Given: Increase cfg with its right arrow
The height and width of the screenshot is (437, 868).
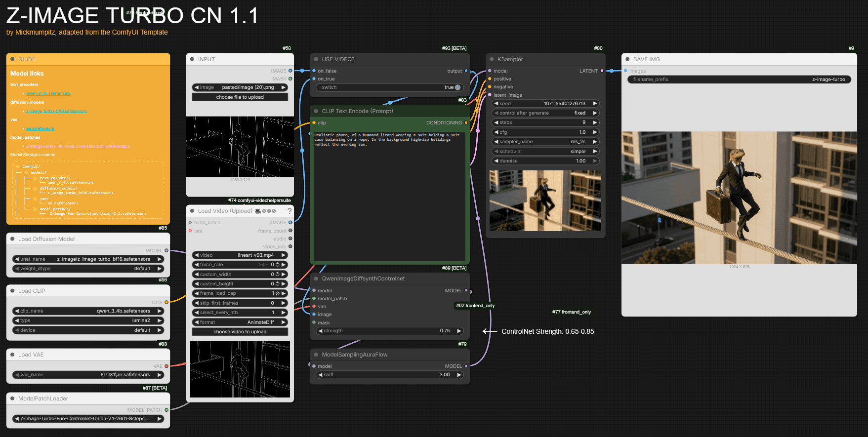Looking at the screenshot, I should 595,132.
